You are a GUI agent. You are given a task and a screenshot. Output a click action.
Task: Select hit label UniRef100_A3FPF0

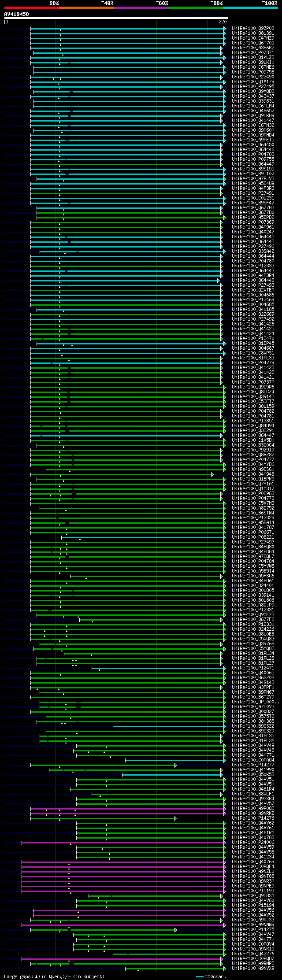(x=253, y=688)
